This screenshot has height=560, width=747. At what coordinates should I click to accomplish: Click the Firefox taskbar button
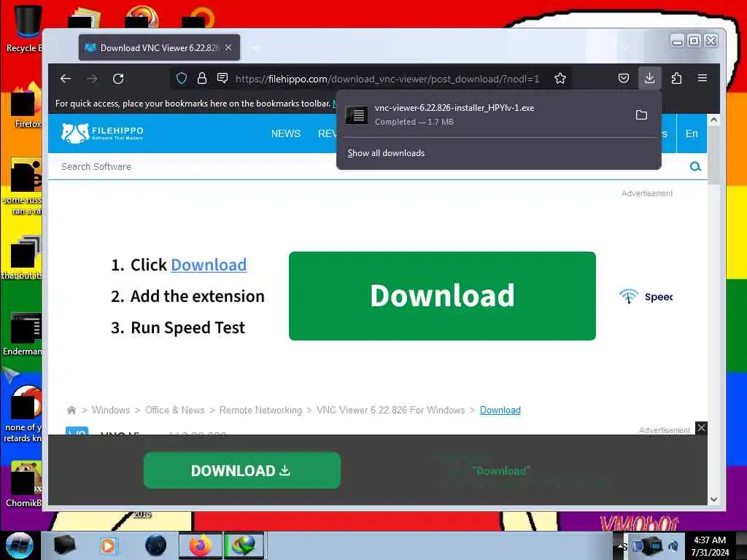tap(201, 545)
